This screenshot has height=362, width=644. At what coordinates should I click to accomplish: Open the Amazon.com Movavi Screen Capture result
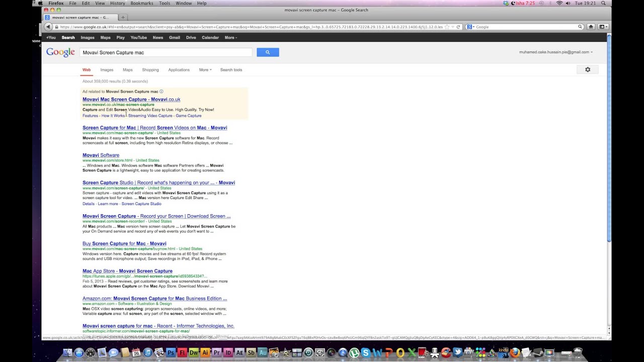pyautogui.click(x=154, y=299)
